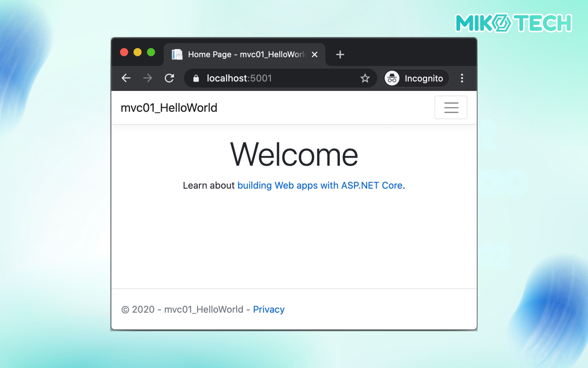This screenshot has width=588, height=368.
Task: Click the lock icon in address bar
Action: point(196,79)
